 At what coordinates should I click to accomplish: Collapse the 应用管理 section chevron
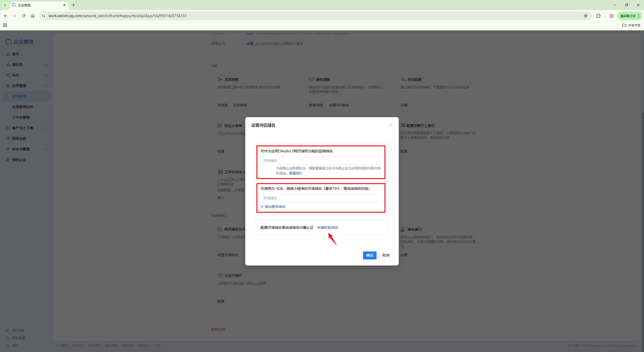[46, 86]
